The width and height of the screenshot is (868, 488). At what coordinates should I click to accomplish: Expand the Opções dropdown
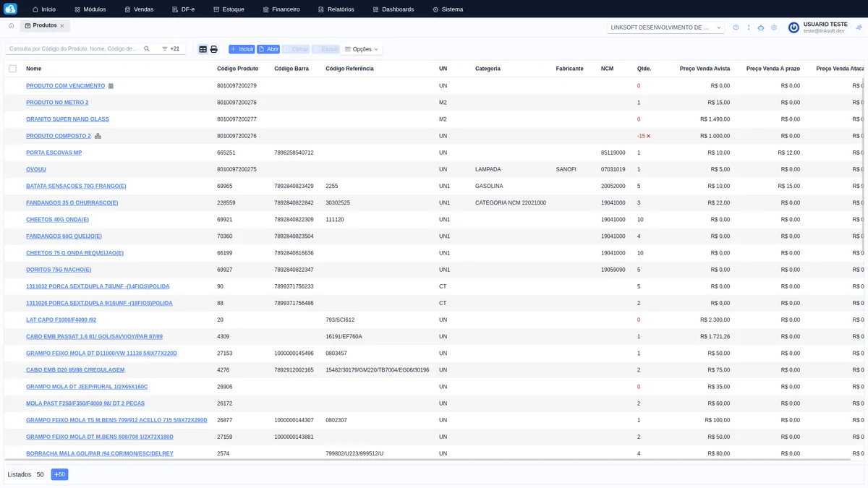[362, 49]
